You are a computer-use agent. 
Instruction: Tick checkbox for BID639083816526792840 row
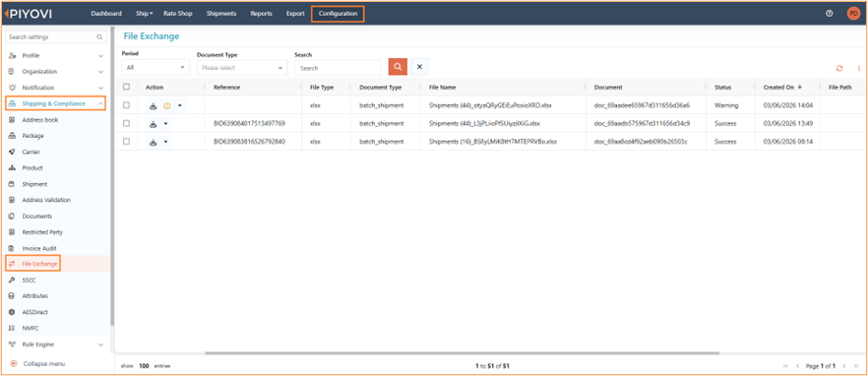126,142
